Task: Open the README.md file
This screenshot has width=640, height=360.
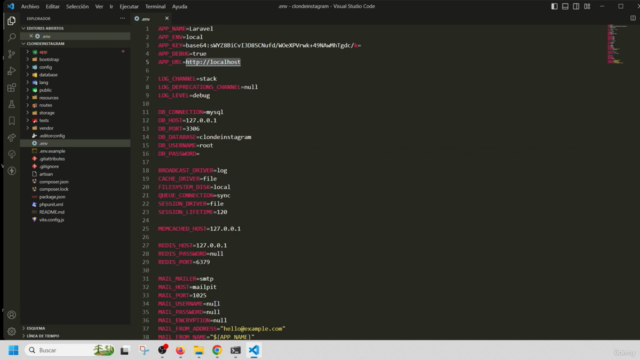Action: point(51,212)
